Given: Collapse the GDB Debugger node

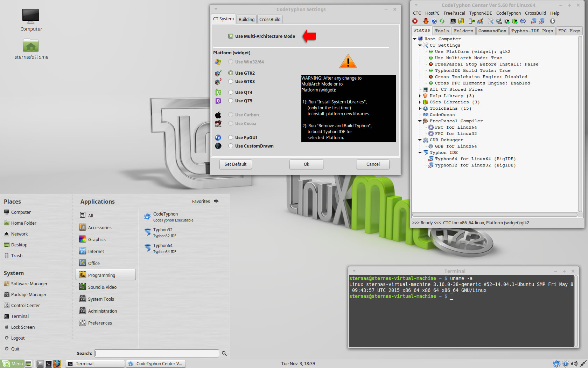Looking at the screenshot, I should tap(420, 140).
